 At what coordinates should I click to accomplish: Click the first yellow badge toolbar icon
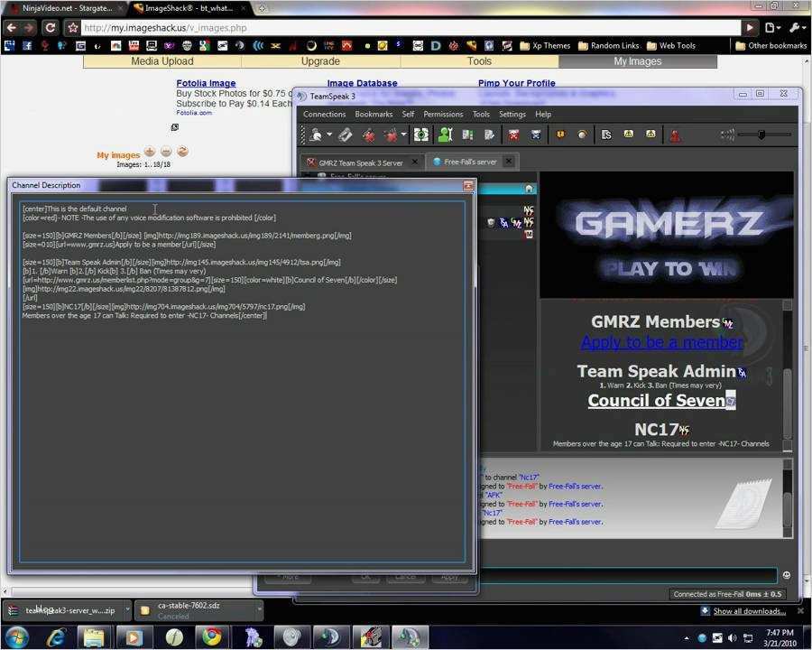628,135
